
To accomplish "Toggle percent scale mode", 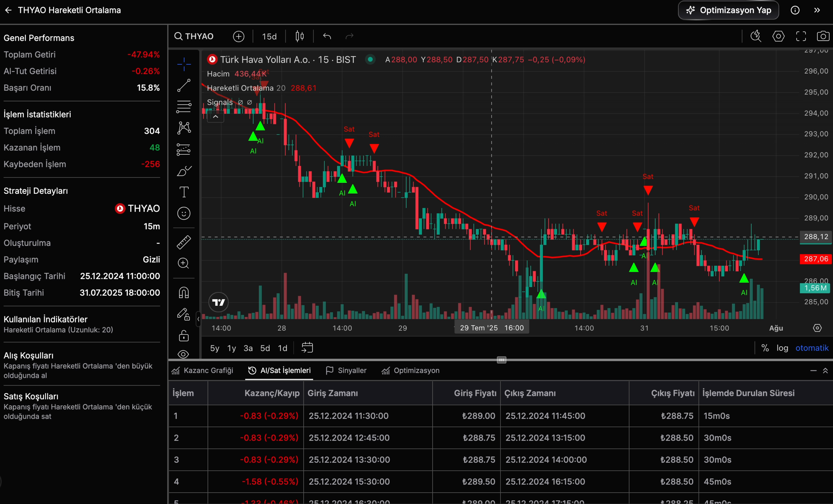I will (x=765, y=348).
